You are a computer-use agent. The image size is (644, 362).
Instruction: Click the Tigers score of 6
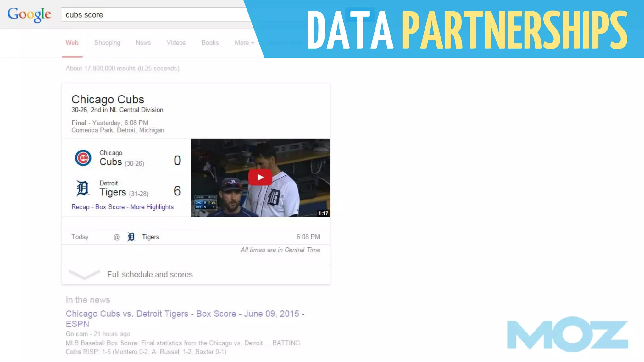tap(177, 191)
